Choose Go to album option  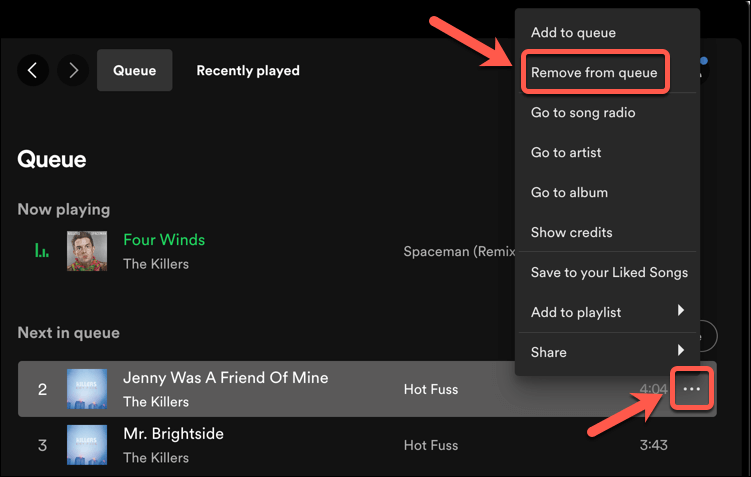coord(569,192)
